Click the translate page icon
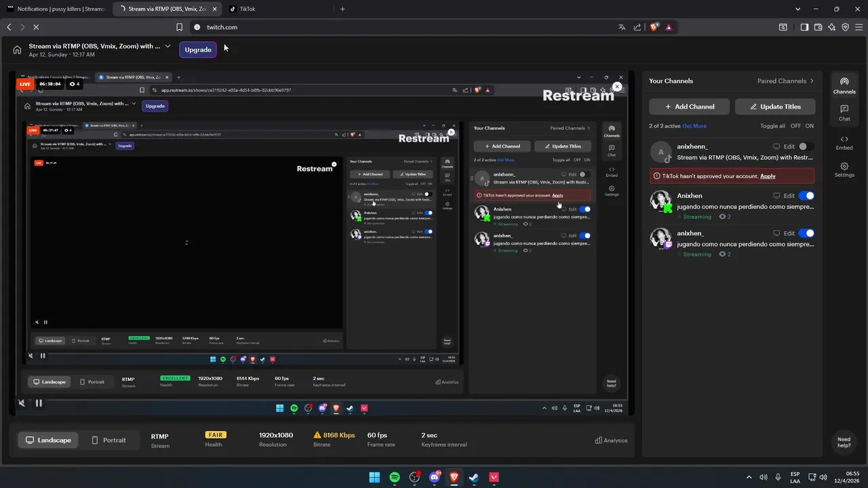Viewport: 868px width, 488px height. pos(622,27)
